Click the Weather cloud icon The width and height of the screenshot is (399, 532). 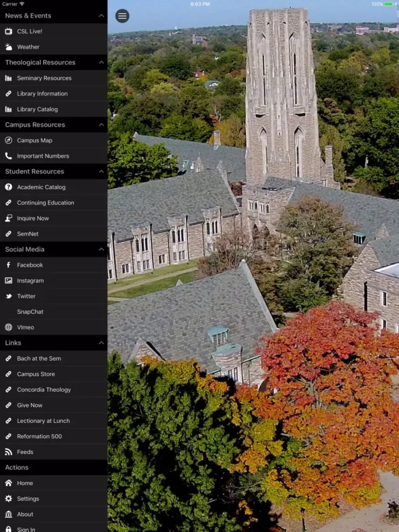[9, 47]
